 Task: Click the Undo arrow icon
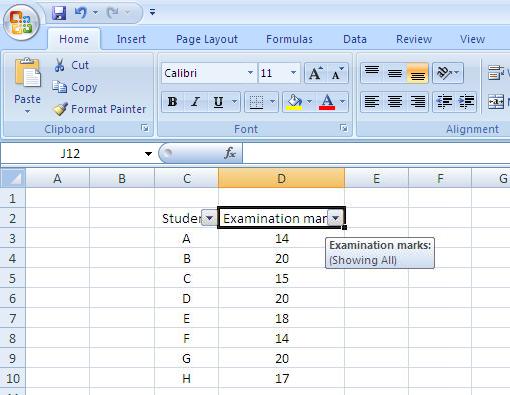[x=81, y=13]
